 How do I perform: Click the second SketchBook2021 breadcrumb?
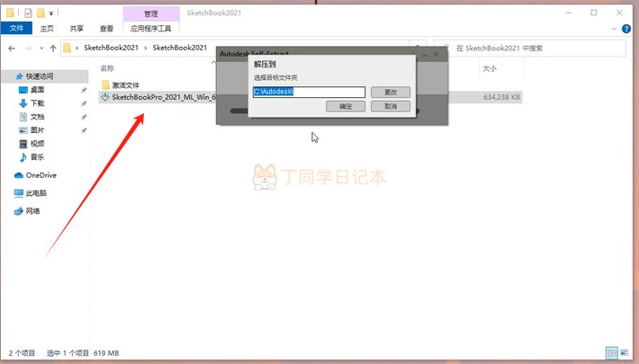[180, 48]
